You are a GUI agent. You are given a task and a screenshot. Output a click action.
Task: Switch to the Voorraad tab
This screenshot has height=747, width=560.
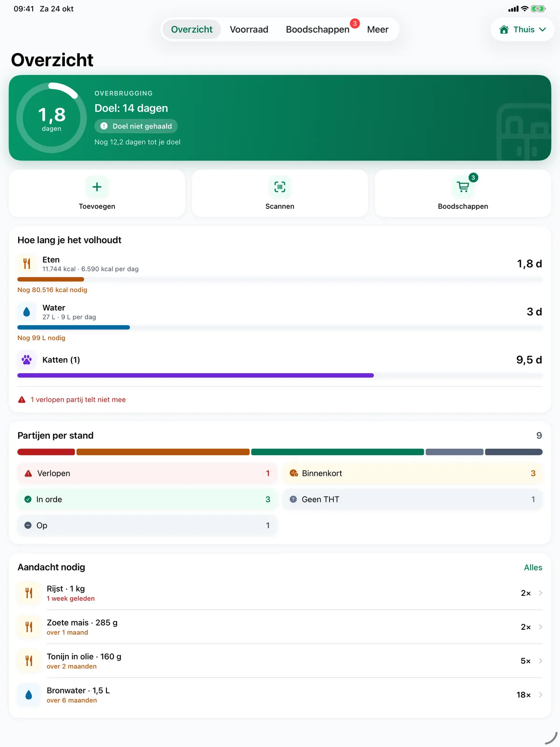pos(249,29)
